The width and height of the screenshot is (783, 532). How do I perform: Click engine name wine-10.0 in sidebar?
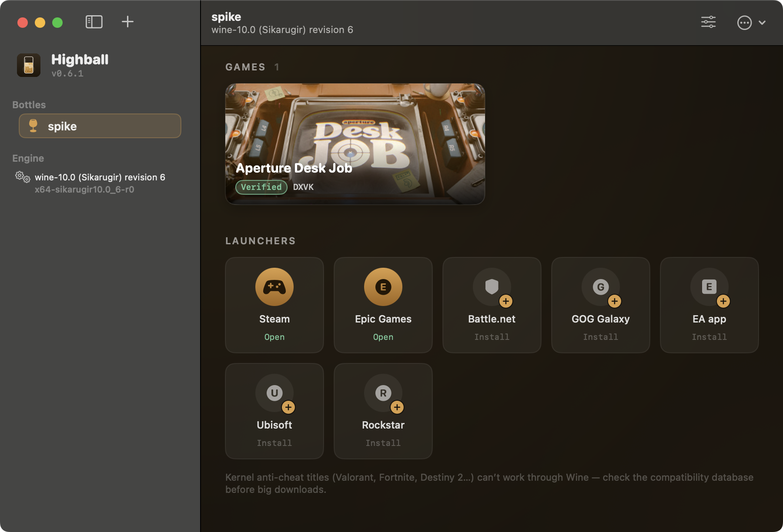point(100,177)
